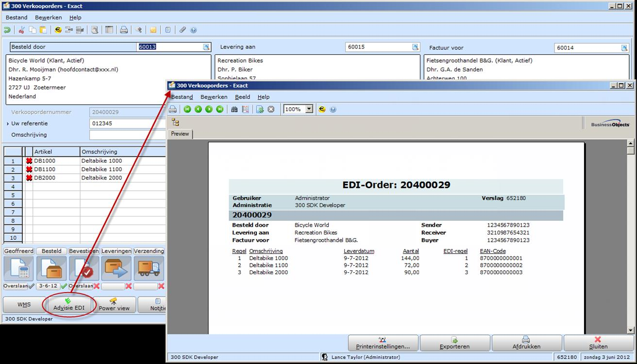Screen dimensions: 637x364
Task: Click the table list icon in the back window toolbar
Action: click(109, 30)
